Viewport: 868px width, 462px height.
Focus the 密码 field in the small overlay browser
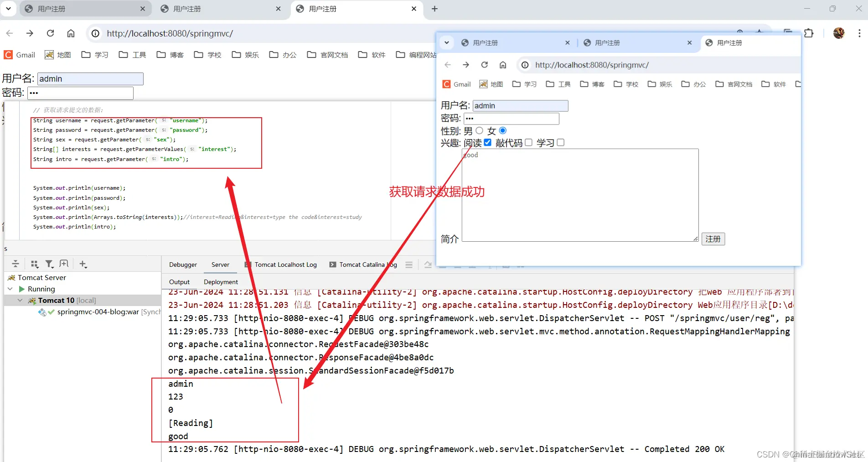(511, 119)
